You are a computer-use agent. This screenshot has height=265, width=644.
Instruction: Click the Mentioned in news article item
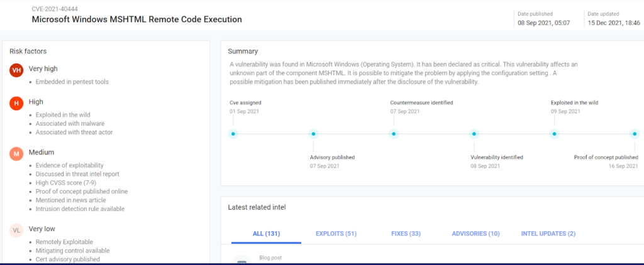70,200
